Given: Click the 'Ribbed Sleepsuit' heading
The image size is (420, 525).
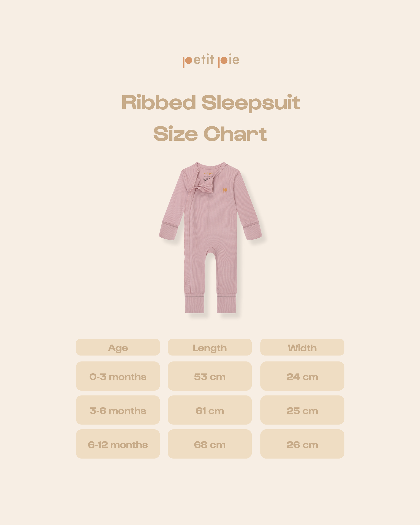Looking at the screenshot, I should click(211, 103).
